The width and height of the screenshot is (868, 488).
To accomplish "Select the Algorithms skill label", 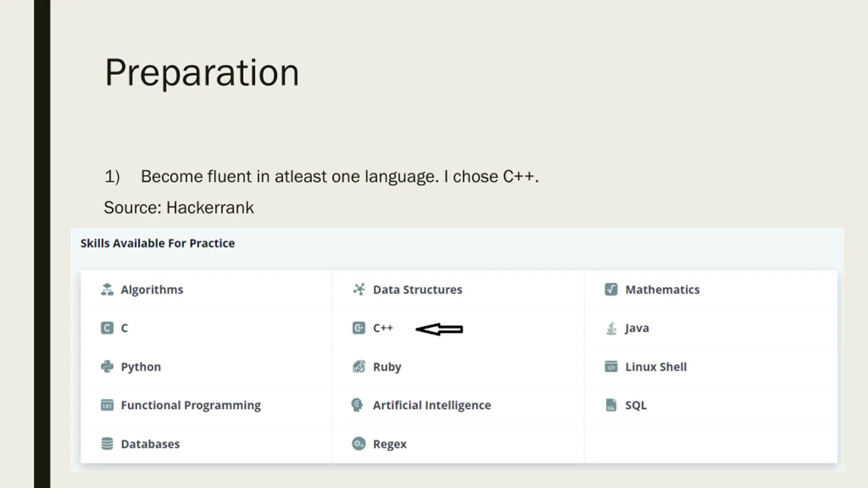I will point(152,290).
